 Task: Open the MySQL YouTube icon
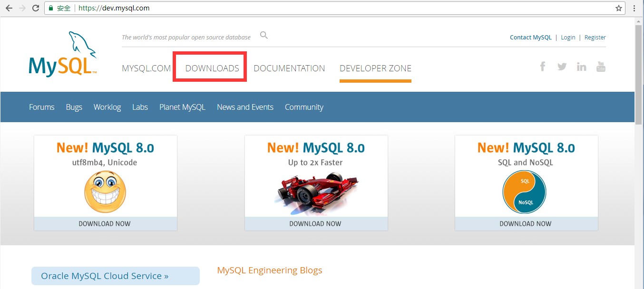pos(601,67)
